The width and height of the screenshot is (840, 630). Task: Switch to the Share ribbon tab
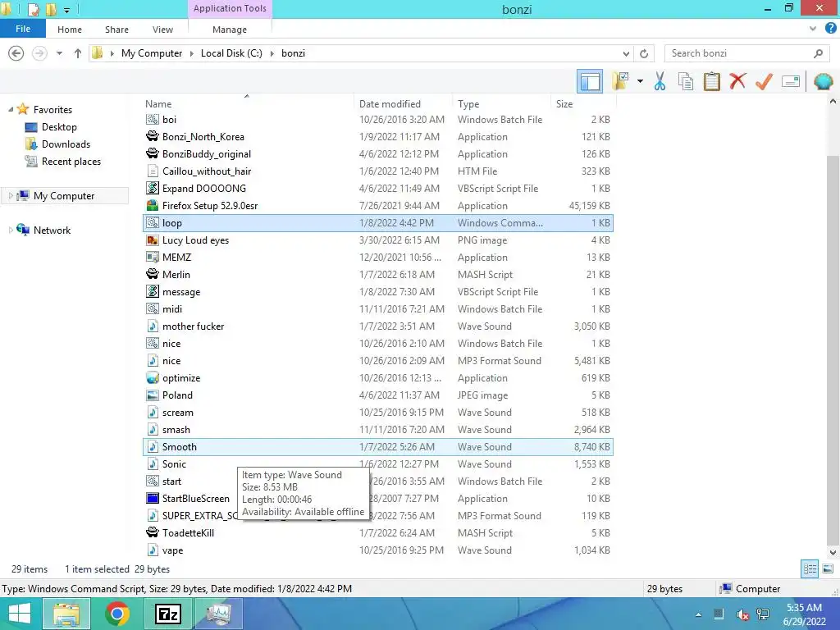[x=116, y=30]
